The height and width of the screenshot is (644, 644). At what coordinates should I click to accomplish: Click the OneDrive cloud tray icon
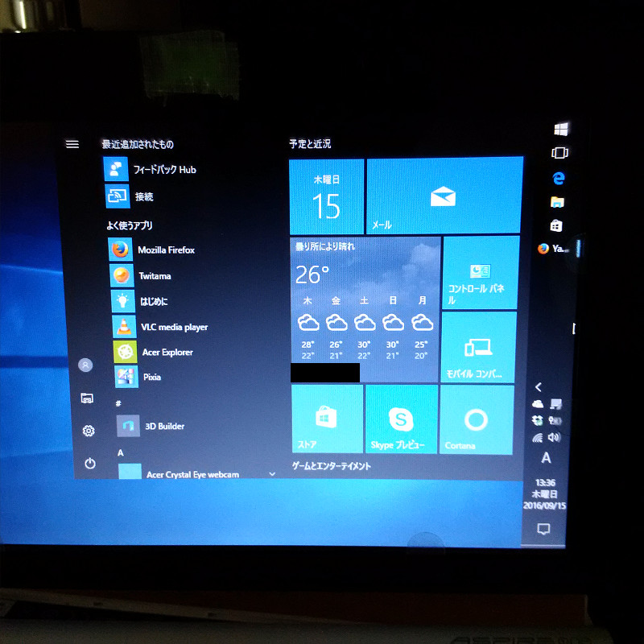tap(538, 404)
